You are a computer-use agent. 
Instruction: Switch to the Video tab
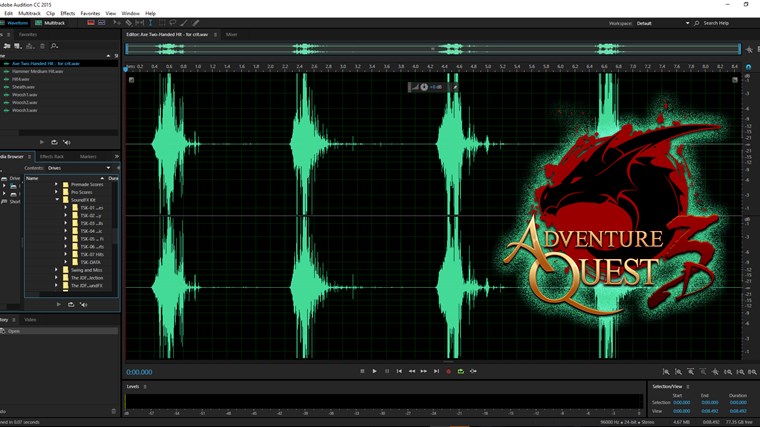click(30, 320)
